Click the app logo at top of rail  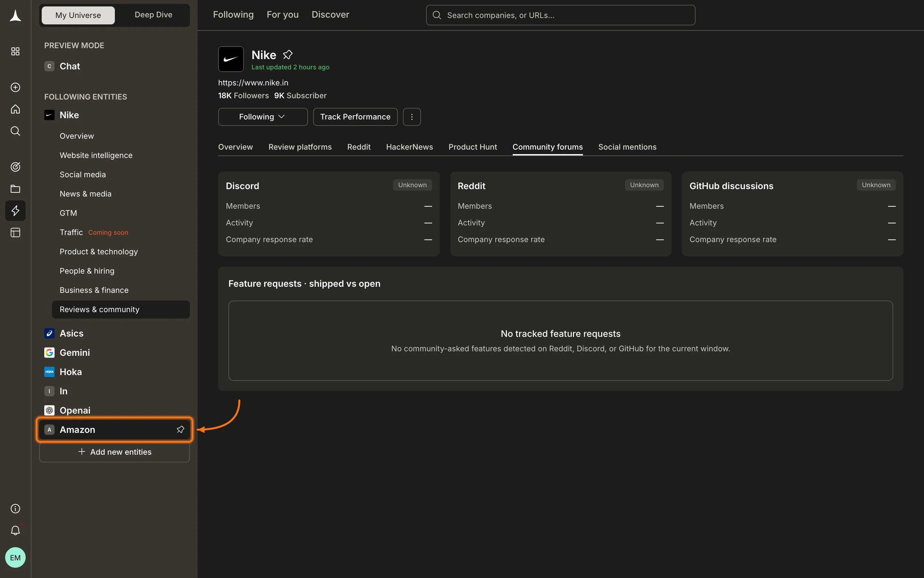[x=15, y=16]
